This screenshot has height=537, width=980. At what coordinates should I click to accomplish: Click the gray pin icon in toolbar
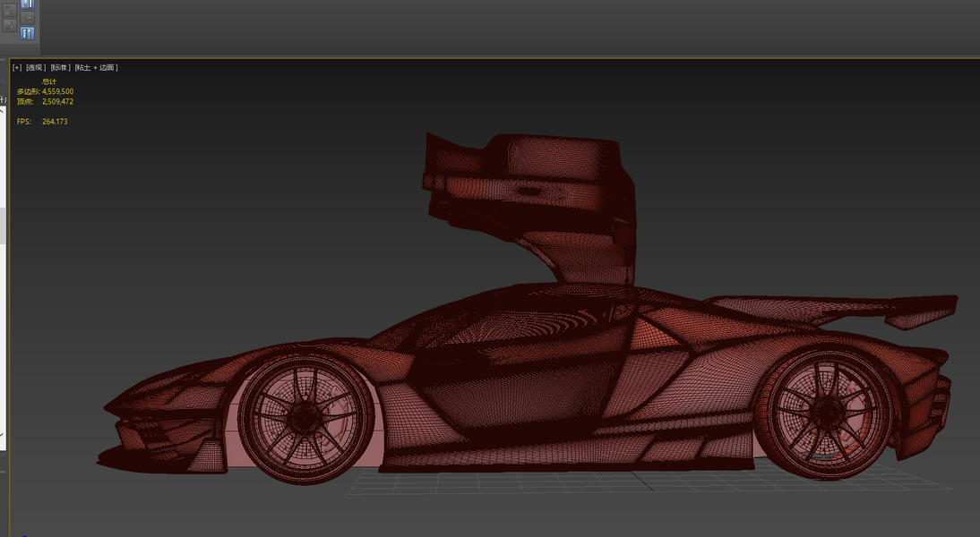(27, 18)
